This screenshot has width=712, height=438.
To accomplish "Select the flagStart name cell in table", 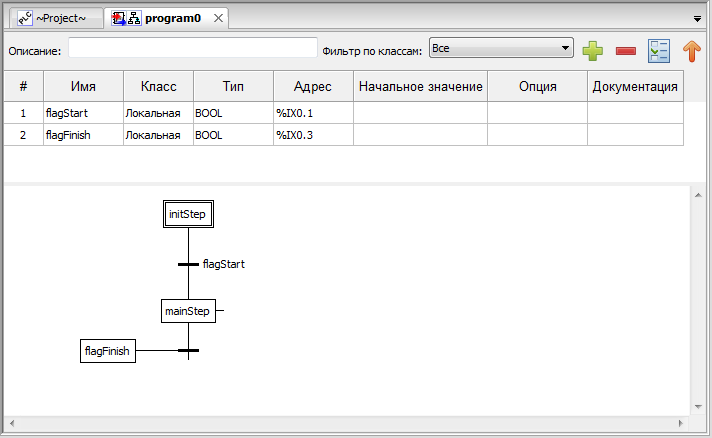I will [83, 113].
